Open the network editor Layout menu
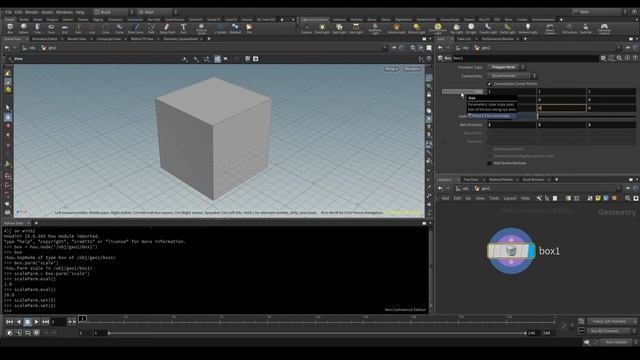Viewport: 640px width, 360px height. tap(510, 198)
